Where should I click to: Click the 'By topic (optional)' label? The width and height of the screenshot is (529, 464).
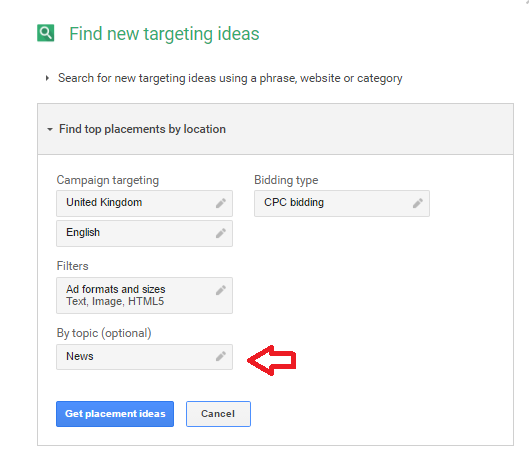(104, 333)
